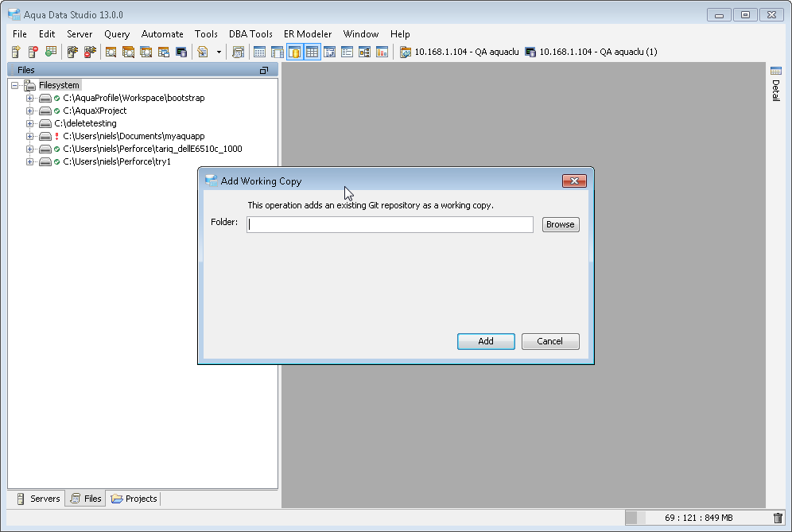Click the window with side pane icon
Image resolution: width=792 pixels, height=532 pixels.
(x=278, y=52)
